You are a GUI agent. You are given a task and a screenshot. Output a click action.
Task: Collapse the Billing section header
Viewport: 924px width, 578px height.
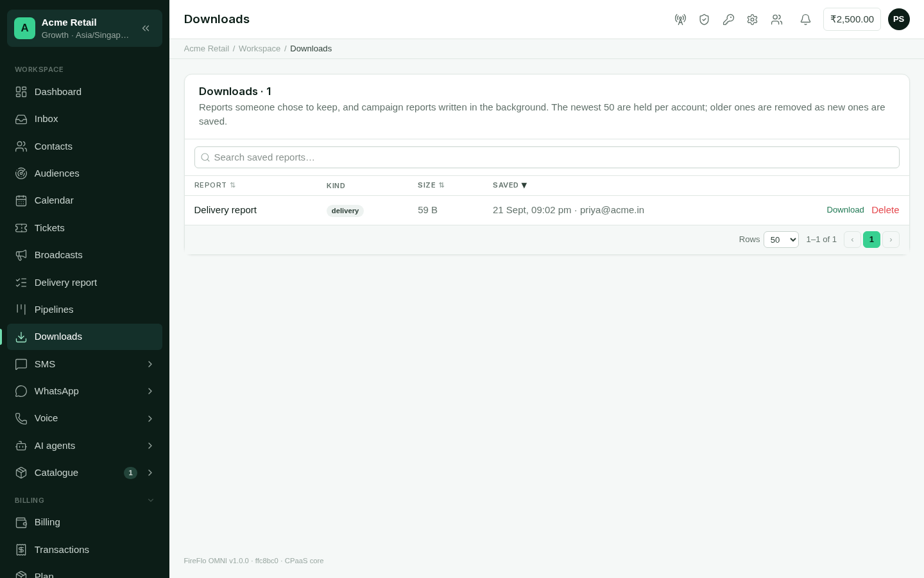pyautogui.click(x=85, y=500)
